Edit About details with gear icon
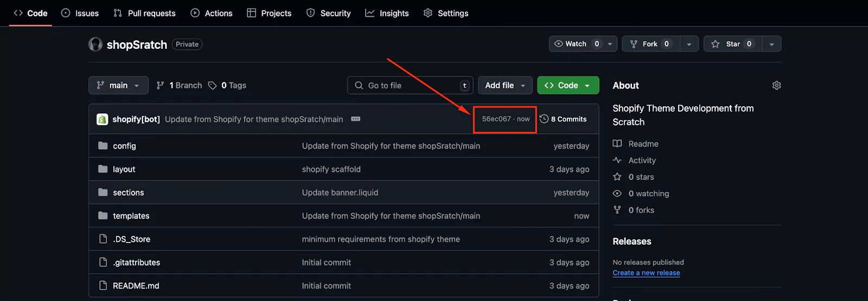The width and height of the screenshot is (868, 301). coord(776,86)
